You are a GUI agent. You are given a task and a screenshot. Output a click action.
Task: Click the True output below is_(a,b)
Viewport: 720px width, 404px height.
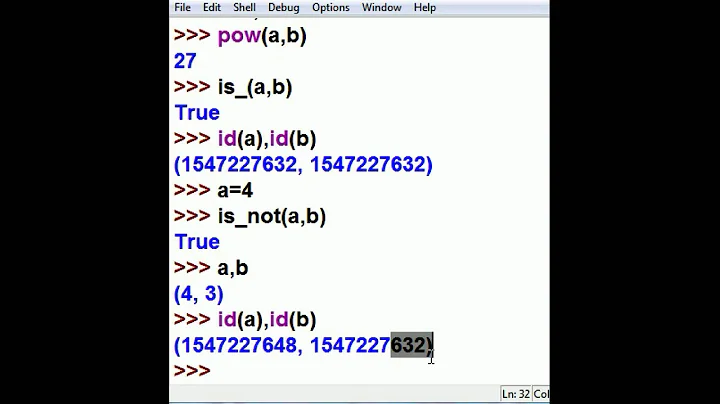pos(197,113)
